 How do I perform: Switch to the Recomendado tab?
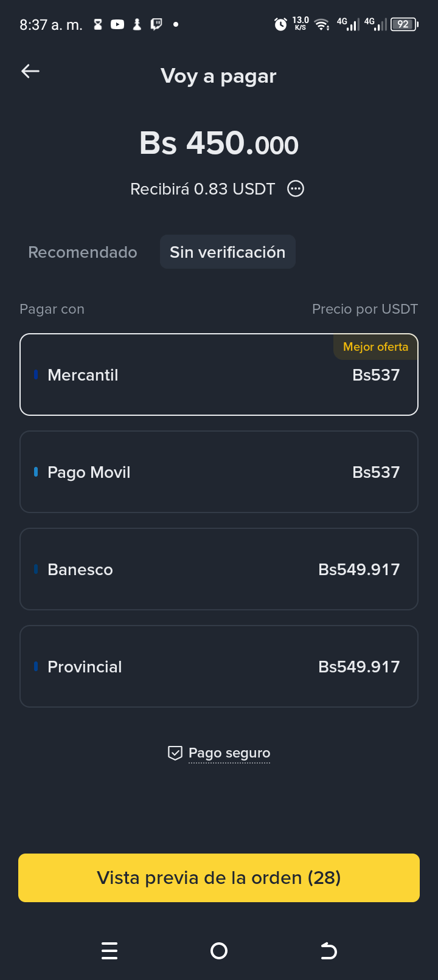click(83, 252)
